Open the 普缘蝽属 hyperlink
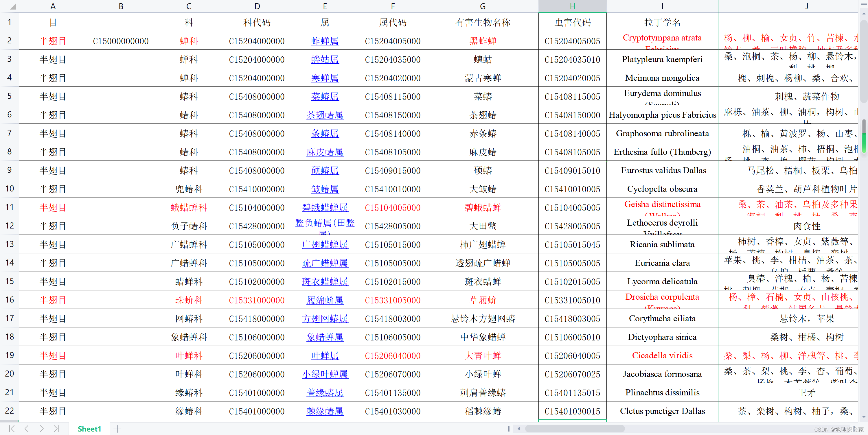The height and width of the screenshot is (435, 868). [325, 393]
